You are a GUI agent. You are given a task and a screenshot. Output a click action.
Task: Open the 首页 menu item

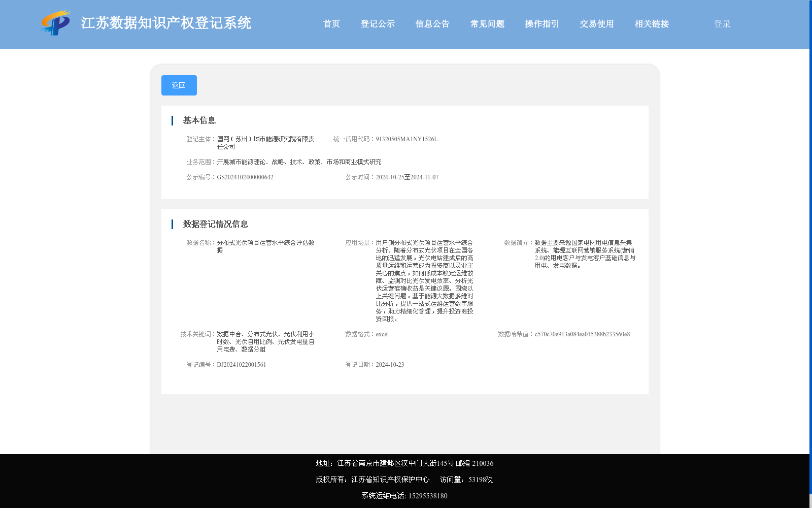point(331,24)
